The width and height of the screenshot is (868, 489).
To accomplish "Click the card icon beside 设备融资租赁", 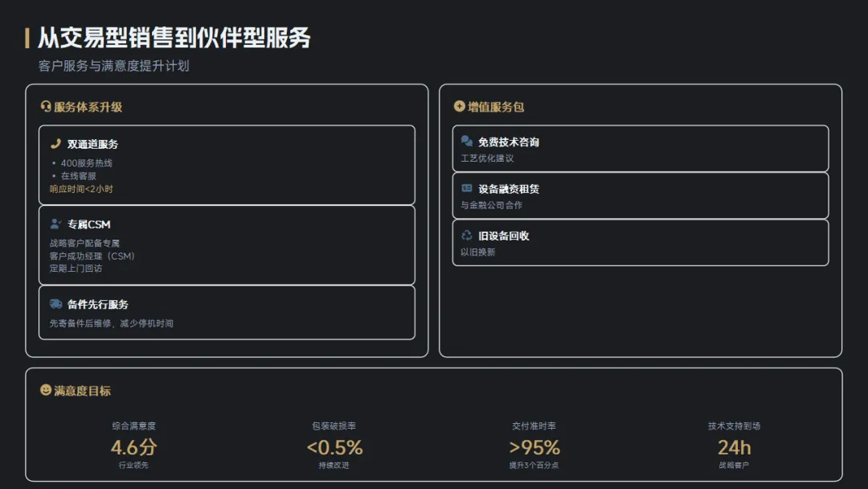I will tap(467, 188).
